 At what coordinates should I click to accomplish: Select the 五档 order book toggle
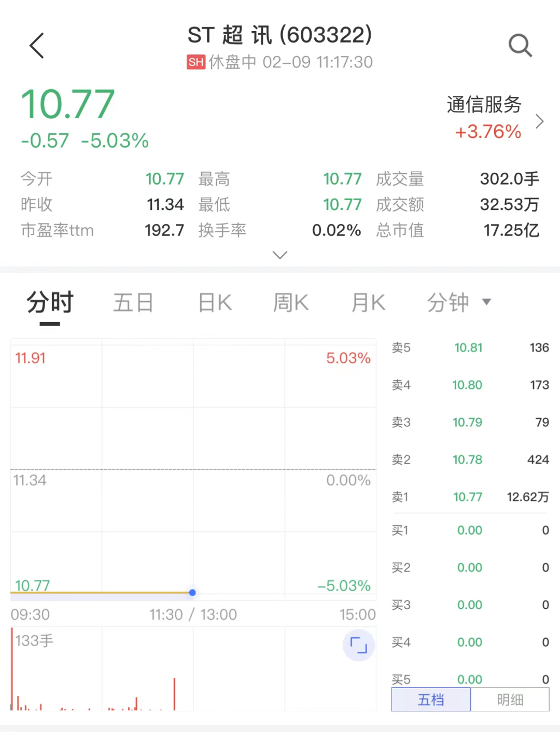pyautogui.click(x=431, y=699)
